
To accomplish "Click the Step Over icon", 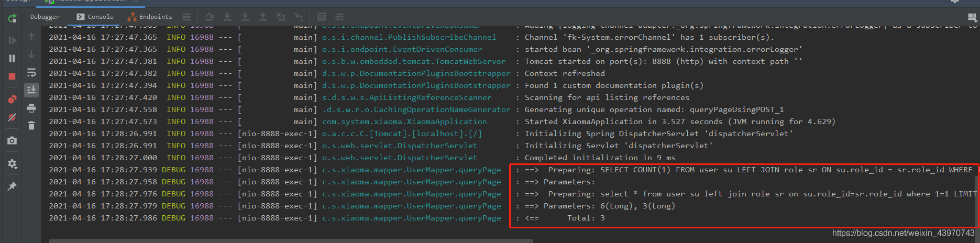I will 210,17.
